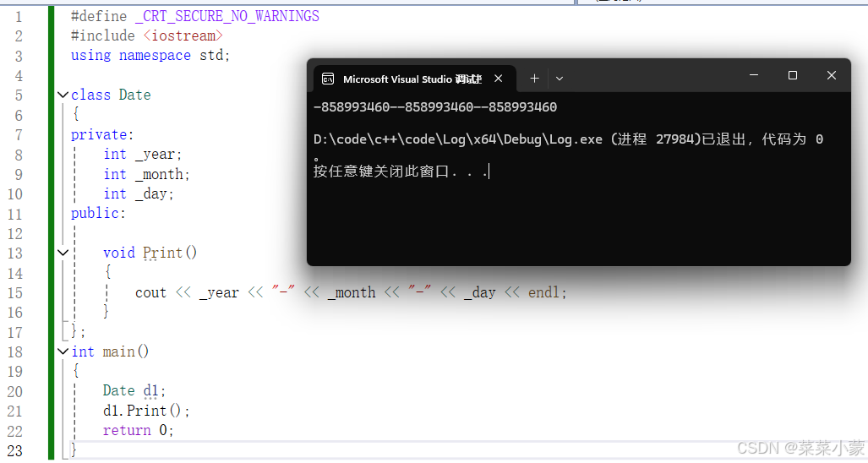868x463 pixels.
Task: Click the Print function name in 'void Print()'
Action: pyautogui.click(x=162, y=253)
